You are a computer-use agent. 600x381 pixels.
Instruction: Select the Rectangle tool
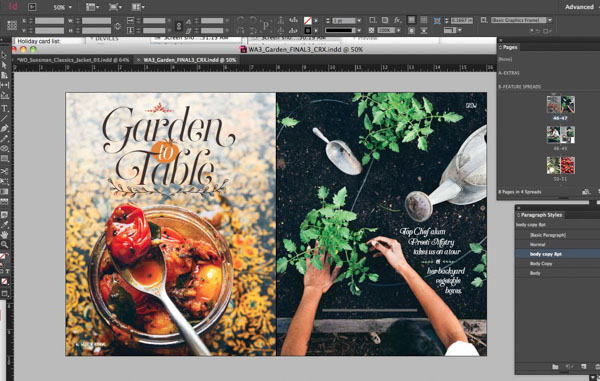coord(4,158)
